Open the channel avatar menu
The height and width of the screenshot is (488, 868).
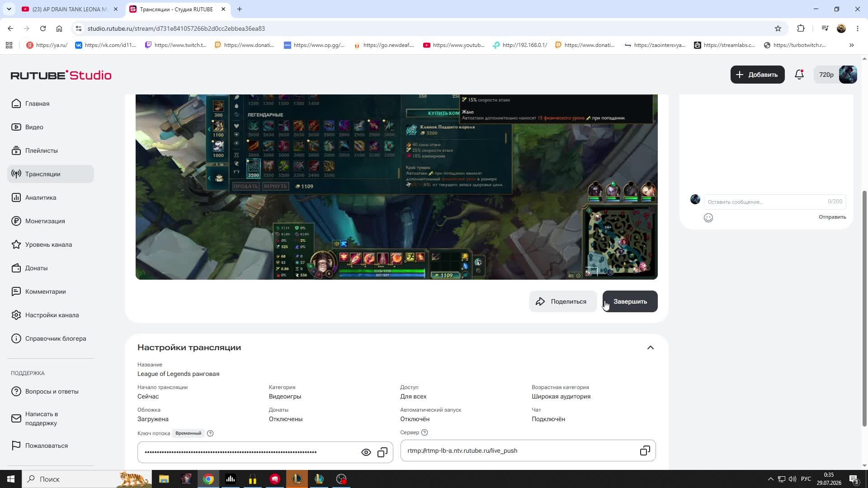coord(848,75)
